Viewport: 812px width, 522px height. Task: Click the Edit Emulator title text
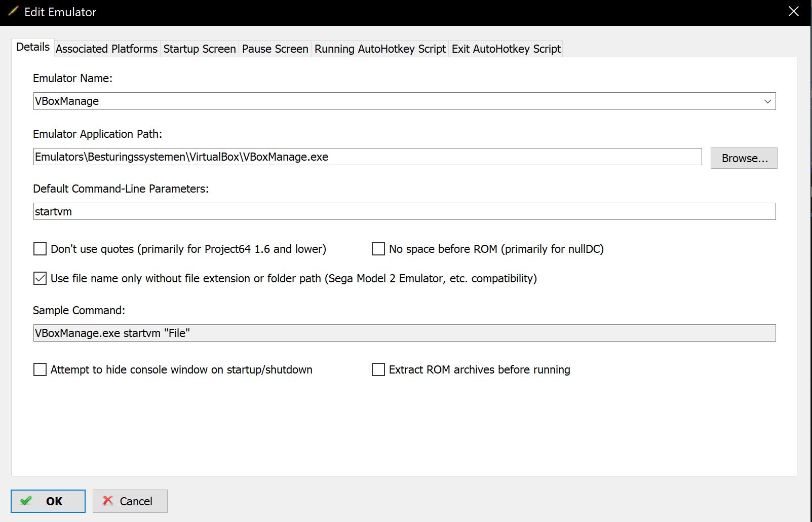pyautogui.click(x=60, y=12)
